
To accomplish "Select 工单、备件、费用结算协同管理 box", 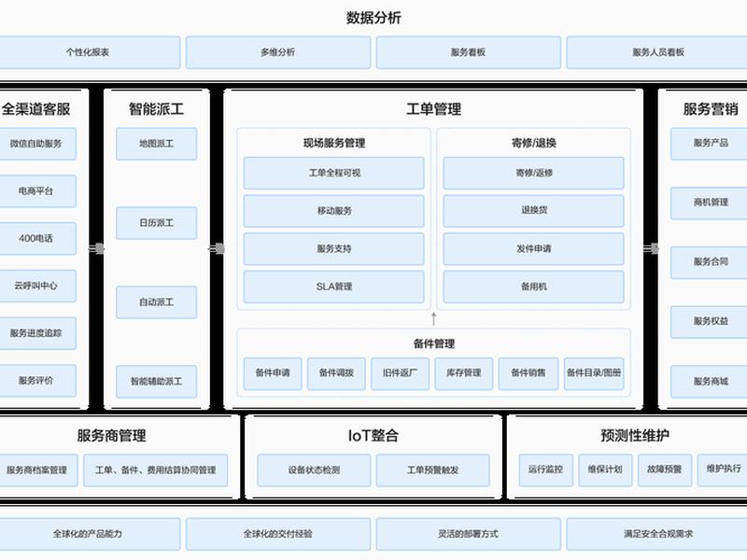I will point(156,470).
